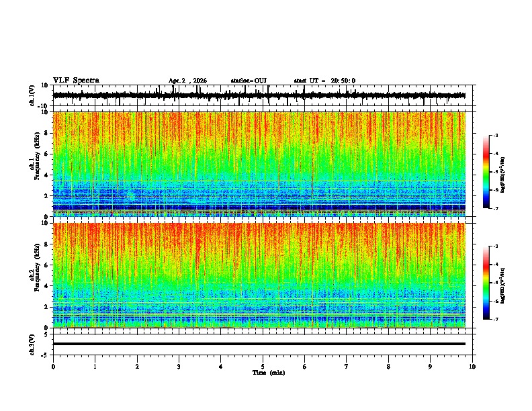This screenshot has width=532, height=411.
Task: Click the '5' tick on the ch.3(V) axis
Action: 46,334
